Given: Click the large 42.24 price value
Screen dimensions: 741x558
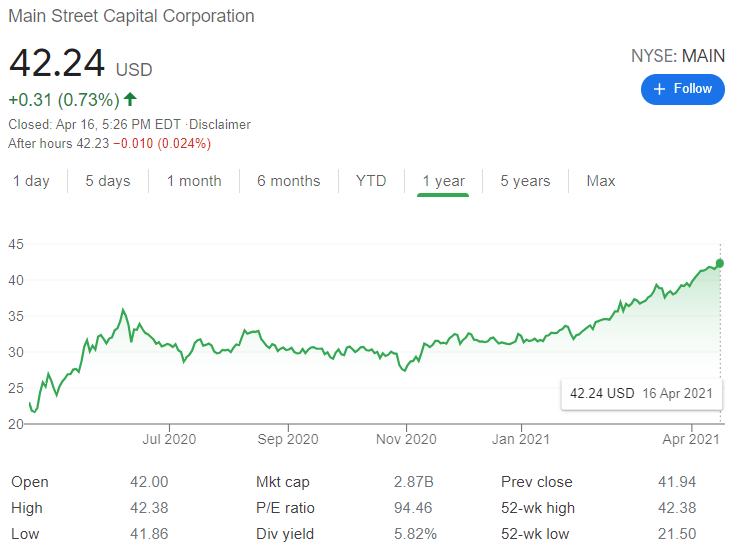Looking at the screenshot, I should (57, 63).
